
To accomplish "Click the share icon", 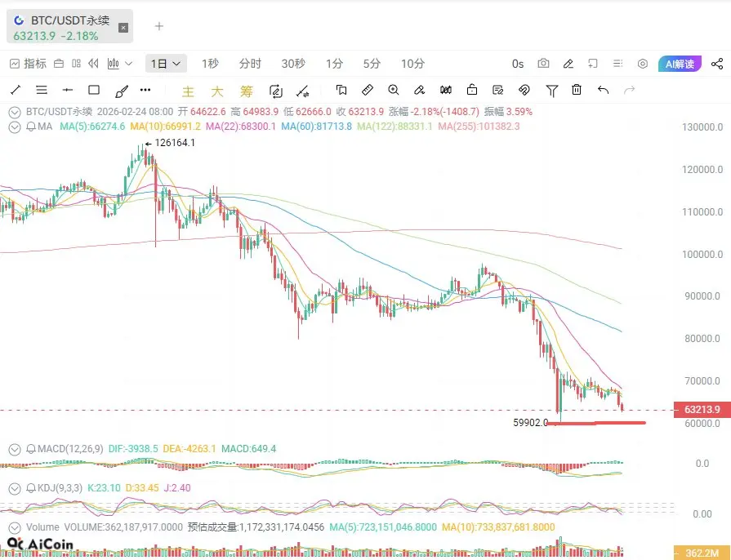I will (x=717, y=64).
